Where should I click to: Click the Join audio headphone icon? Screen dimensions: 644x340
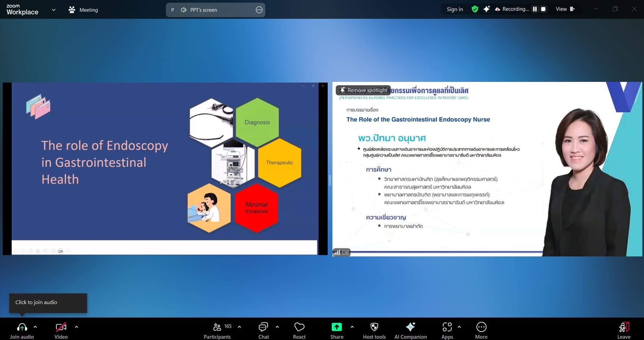[x=22, y=327]
